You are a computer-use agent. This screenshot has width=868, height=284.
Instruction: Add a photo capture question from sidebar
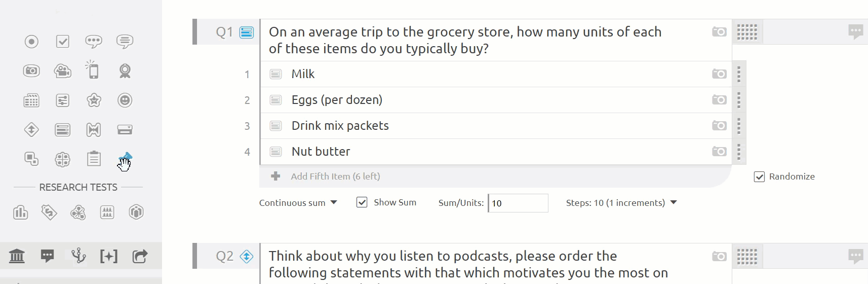31,71
